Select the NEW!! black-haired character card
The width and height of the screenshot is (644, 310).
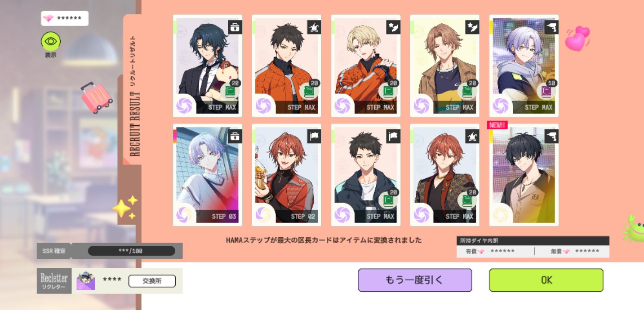524,175
